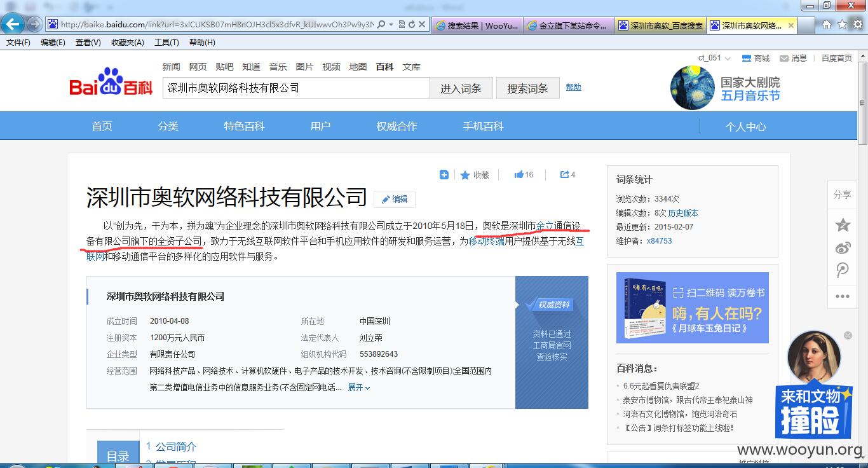Viewport: 868px width, 468px height.
Task: Click the star icon in the 分享 sidebar
Action: (x=843, y=224)
